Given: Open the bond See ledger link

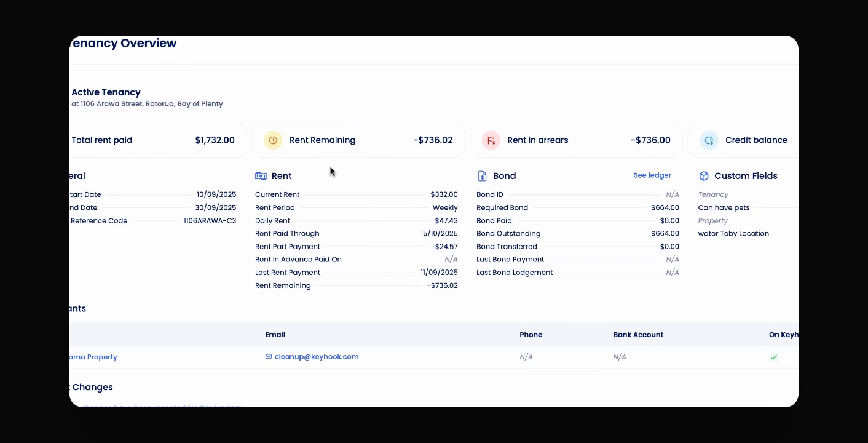Looking at the screenshot, I should (652, 175).
